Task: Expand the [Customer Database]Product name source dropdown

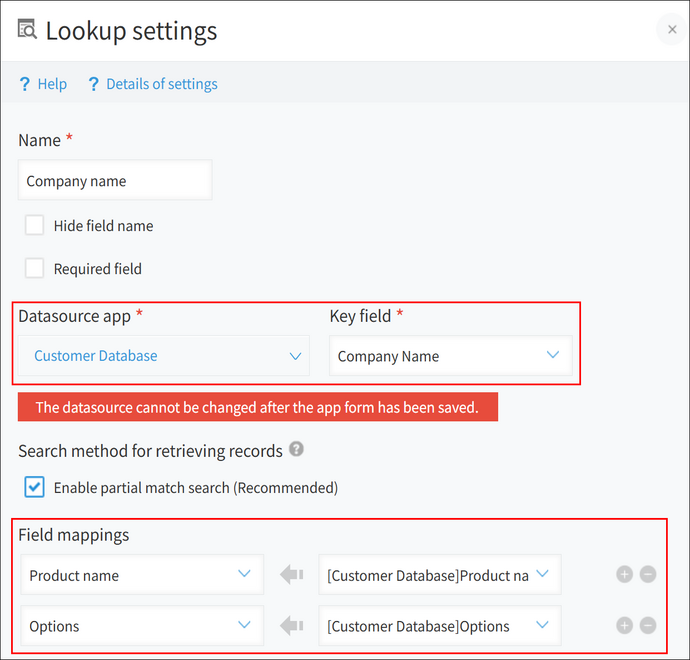Action: click(439, 575)
